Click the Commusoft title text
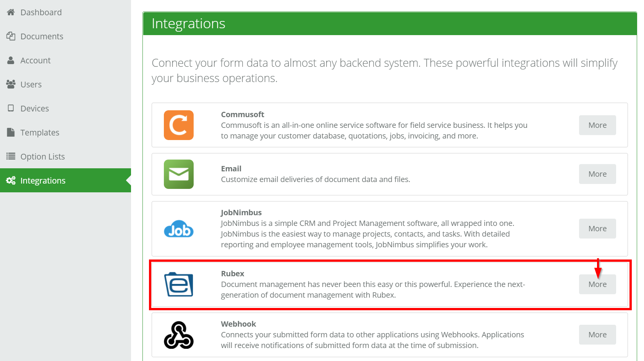The height and width of the screenshot is (361, 644). tap(243, 114)
